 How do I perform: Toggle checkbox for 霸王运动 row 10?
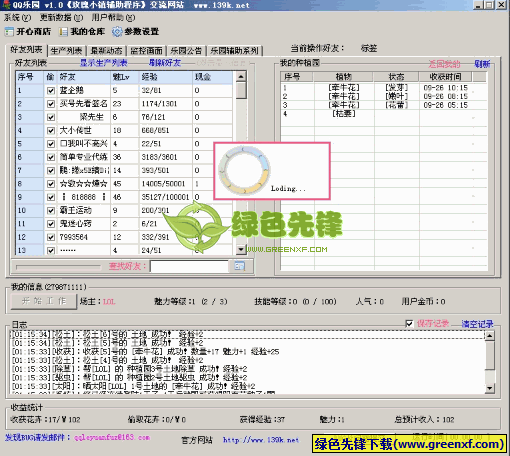coord(51,210)
